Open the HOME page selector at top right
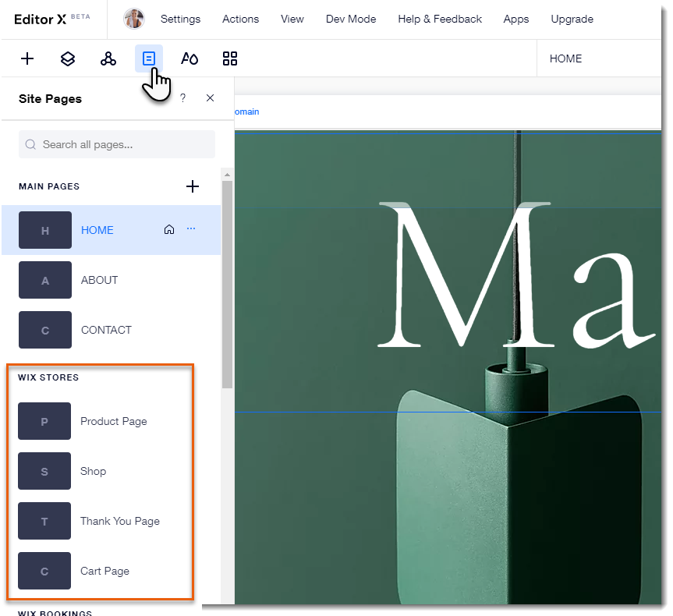The image size is (673, 616). (565, 58)
